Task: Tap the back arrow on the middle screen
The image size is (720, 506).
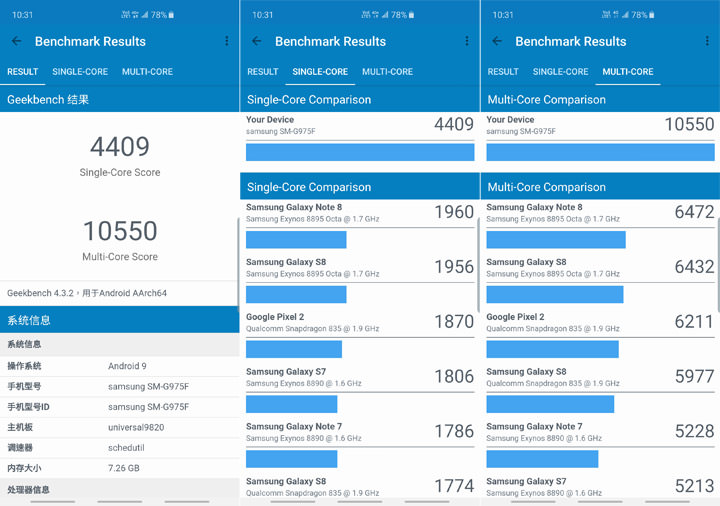Action: click(x=257, y=41)
